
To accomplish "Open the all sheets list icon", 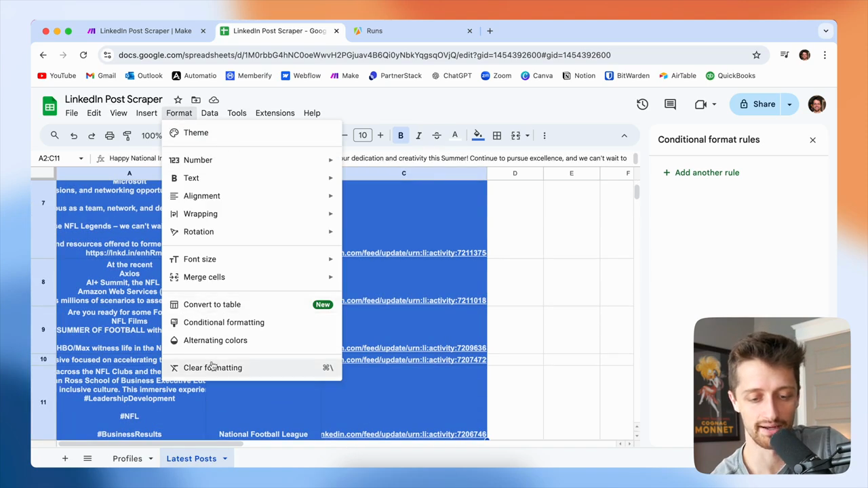I will point(87,459).
